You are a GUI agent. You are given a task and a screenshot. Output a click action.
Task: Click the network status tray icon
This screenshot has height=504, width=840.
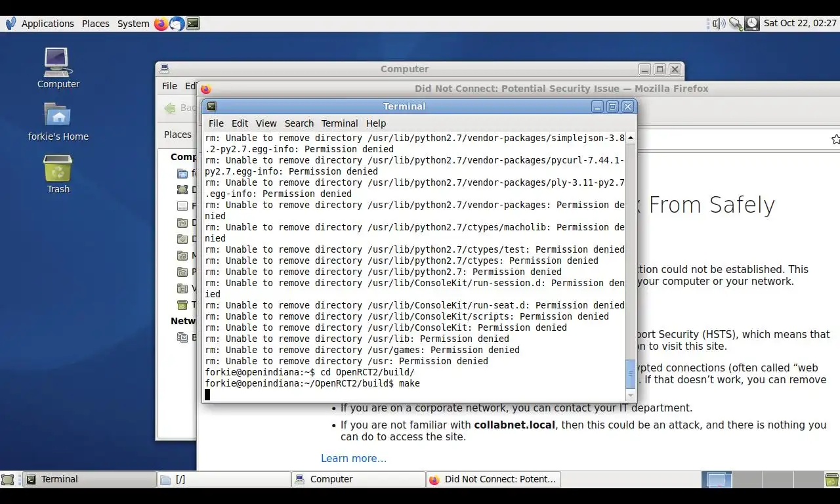[x=736, y=24]
